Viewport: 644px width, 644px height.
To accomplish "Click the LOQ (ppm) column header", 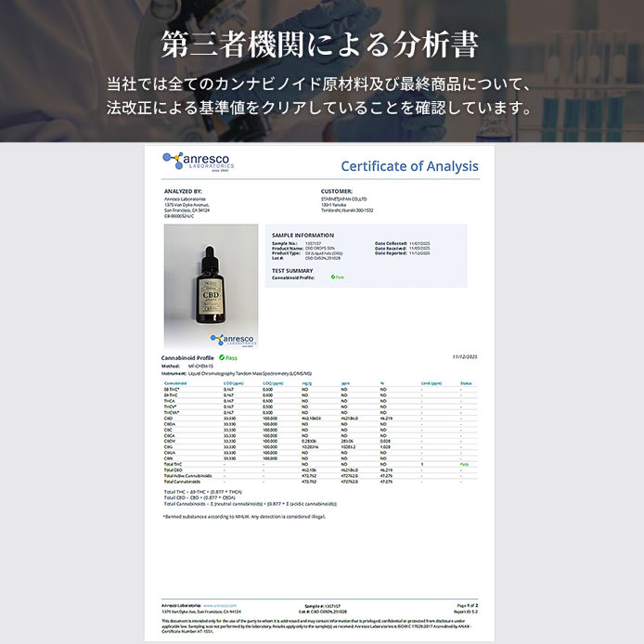I will pyautogui.click(x=273, y=383).
